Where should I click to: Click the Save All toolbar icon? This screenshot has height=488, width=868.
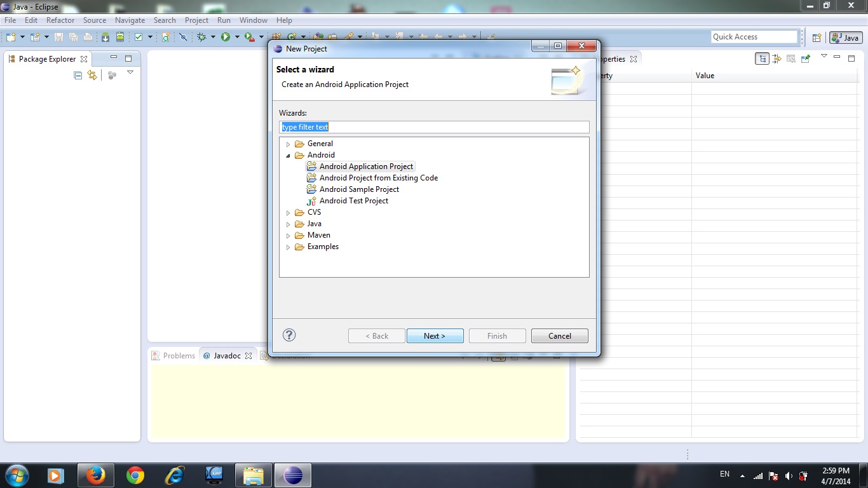tap(73, 37)
